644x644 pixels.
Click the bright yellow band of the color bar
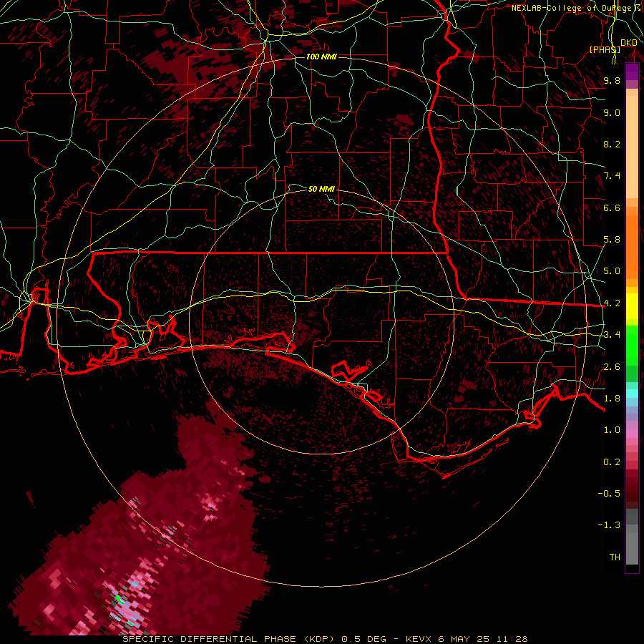click(x=632, y=306)
